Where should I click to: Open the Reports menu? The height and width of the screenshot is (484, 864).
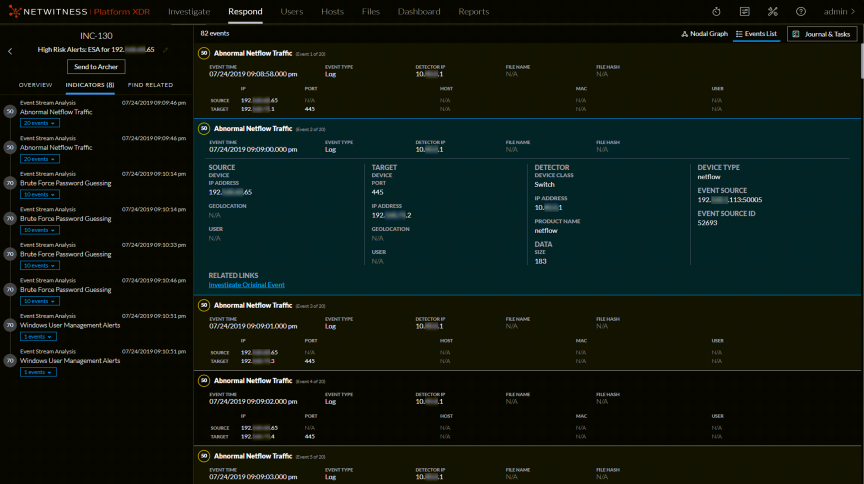[x=473, y=12]
